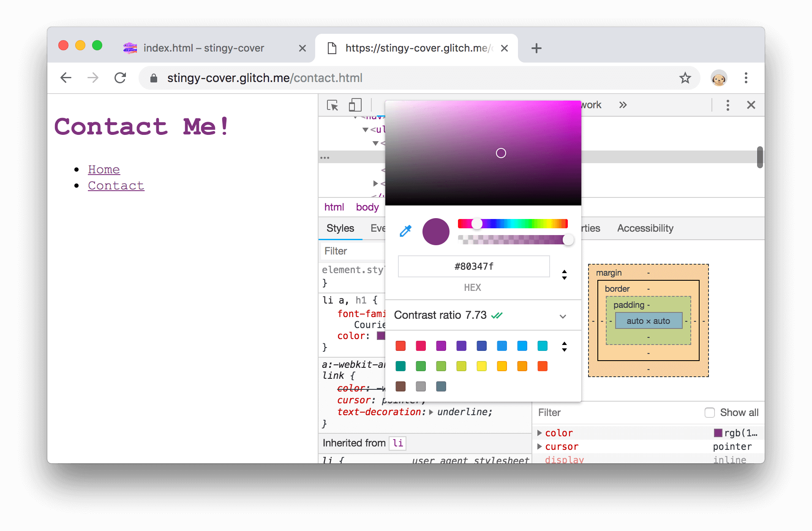Open a new browser tab
Viewport: 812px width, 531px height.
tap(537, 48)
